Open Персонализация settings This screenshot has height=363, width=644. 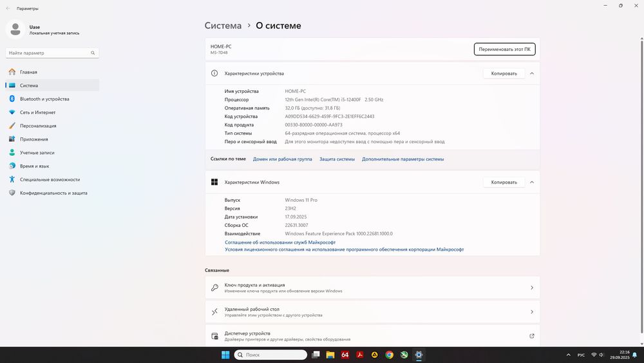pyautogui.click(x=52, y=126)
